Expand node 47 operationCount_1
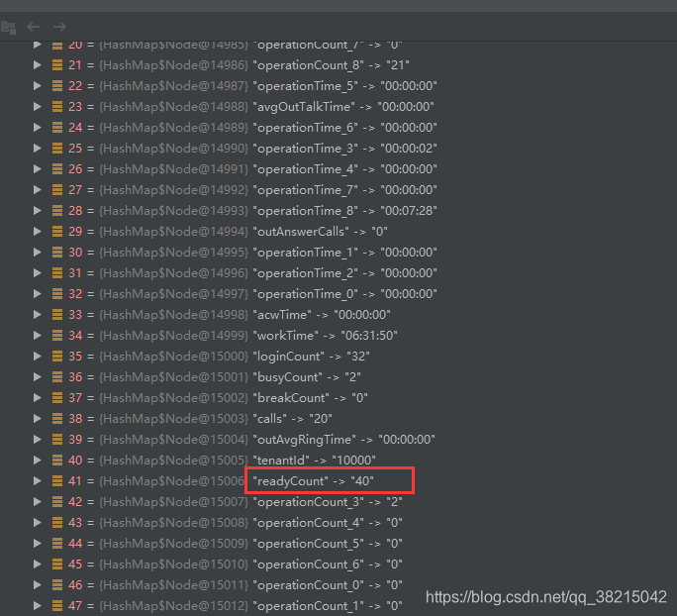The image size is (677, 616). 38,606
